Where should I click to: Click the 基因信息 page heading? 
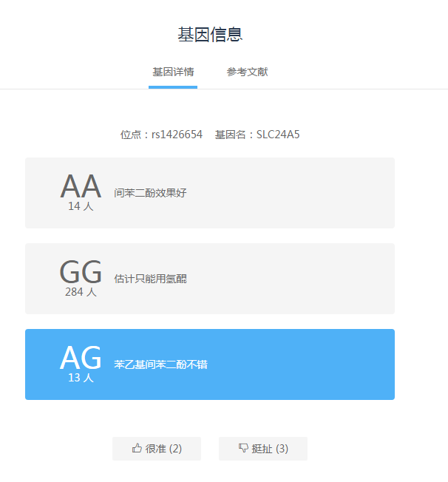point(210,35)
